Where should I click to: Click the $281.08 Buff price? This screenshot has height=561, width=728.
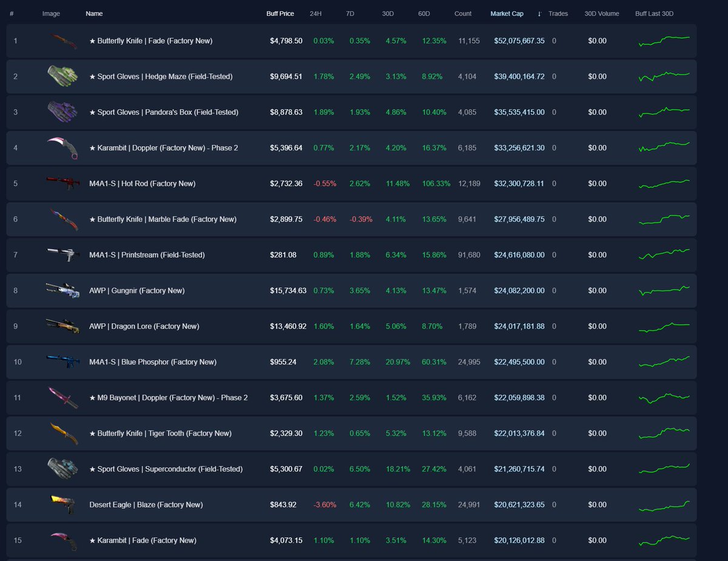pos(283,255)
